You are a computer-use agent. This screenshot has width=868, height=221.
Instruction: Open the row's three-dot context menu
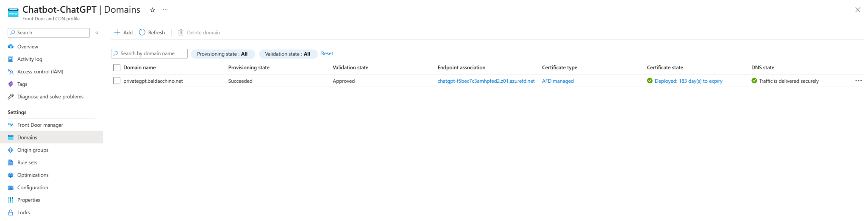[859, 81]
